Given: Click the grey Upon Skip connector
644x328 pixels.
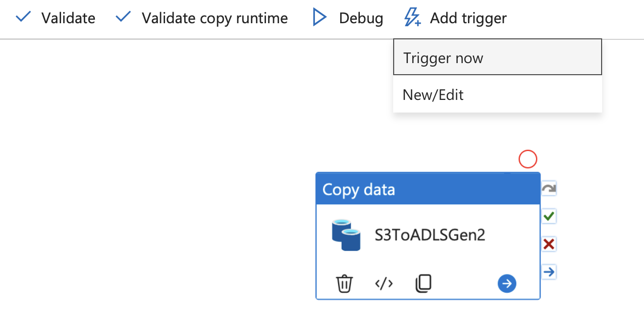Looking at the screenshot, I should point(549,189).
